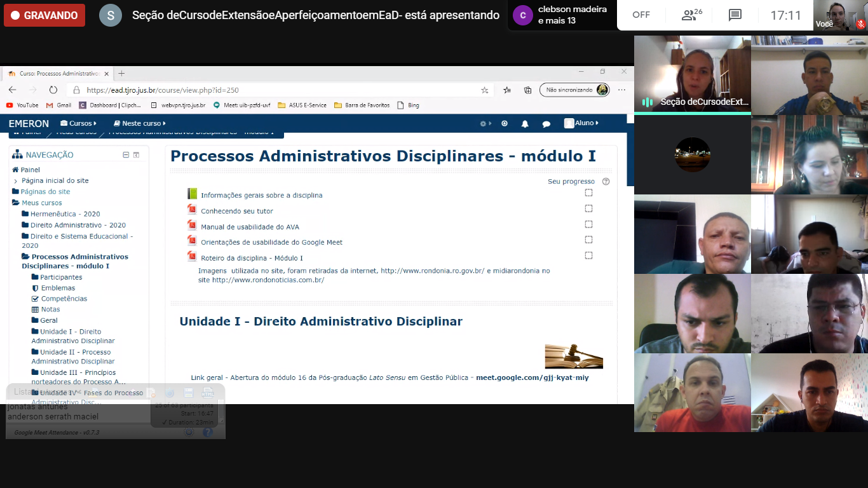Click the Moodle notifications bell icon
Image resolution: width=868 pixels, height=488 pixels.
(525, 124)
